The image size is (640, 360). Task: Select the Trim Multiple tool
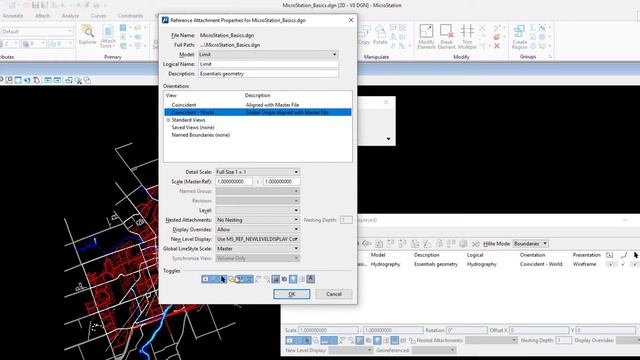coord(467,36)
